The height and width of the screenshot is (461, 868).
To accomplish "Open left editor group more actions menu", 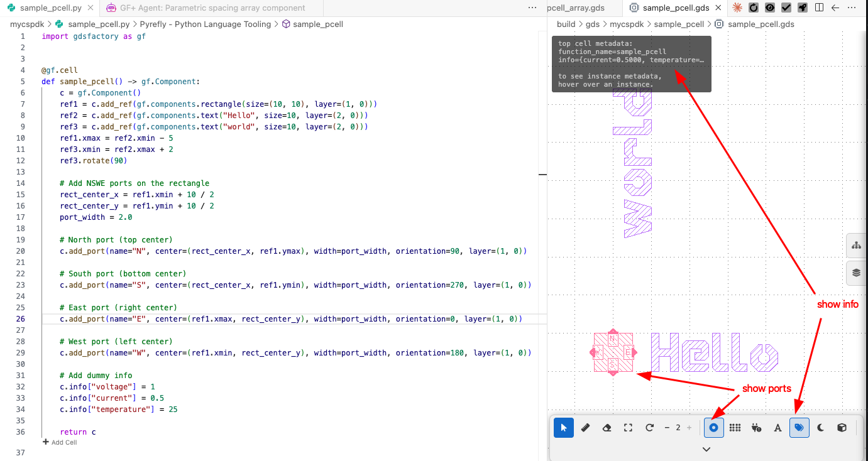I will pos(532,8).
